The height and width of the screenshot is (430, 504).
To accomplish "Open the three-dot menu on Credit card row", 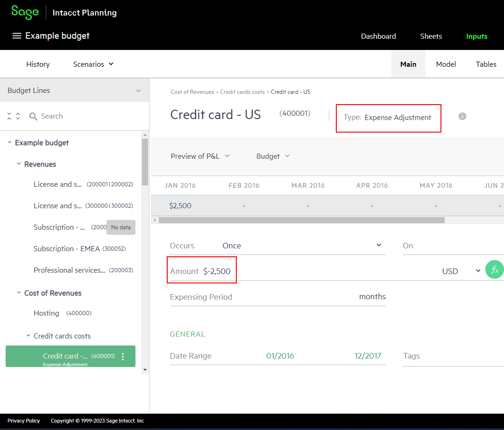I will [x=123, y=356].
